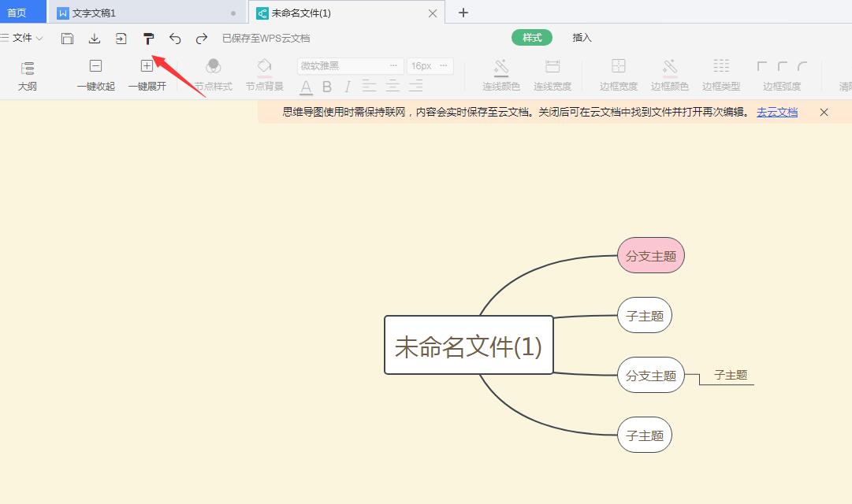Open the 文件 file menu dropdown
852x504 pixels.
(x=24, y=37)
